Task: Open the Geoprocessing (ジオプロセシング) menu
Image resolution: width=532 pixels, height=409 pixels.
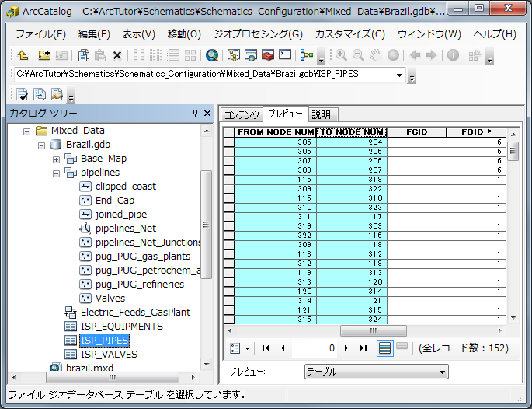Action: pyautogui.click(x=258, y=34)
